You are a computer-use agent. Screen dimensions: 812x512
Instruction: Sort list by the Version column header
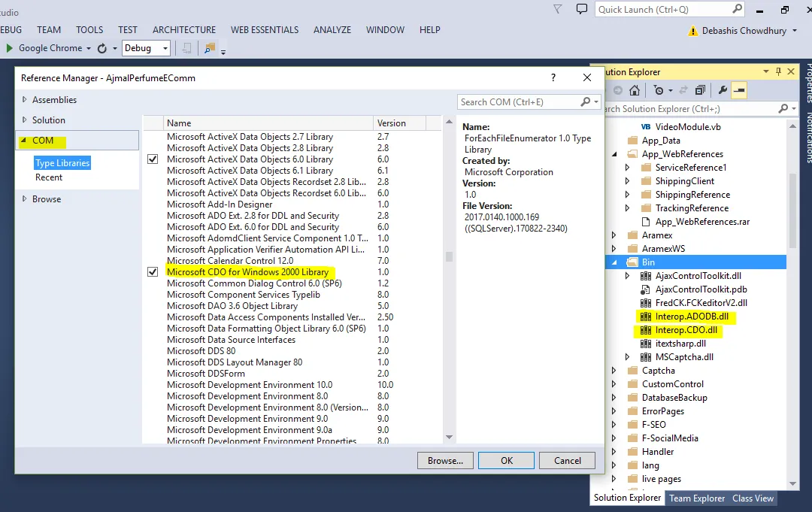[x=399, y=123]
